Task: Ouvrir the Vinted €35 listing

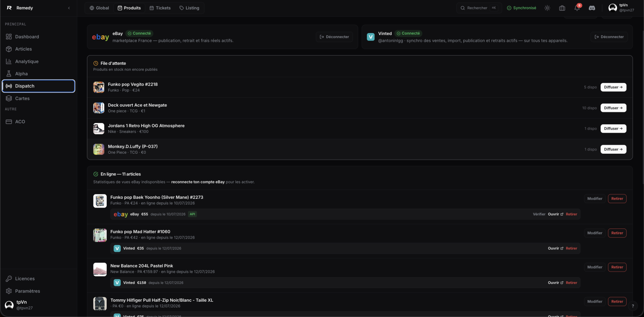Action: (555, 249)
